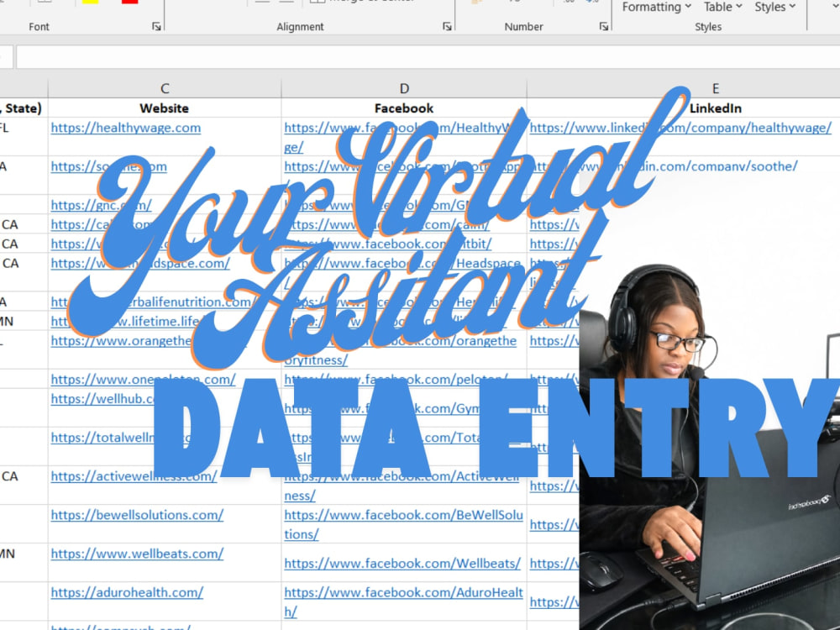
Task: Select the FL cell beside healthywage.com
Action: 24,137
